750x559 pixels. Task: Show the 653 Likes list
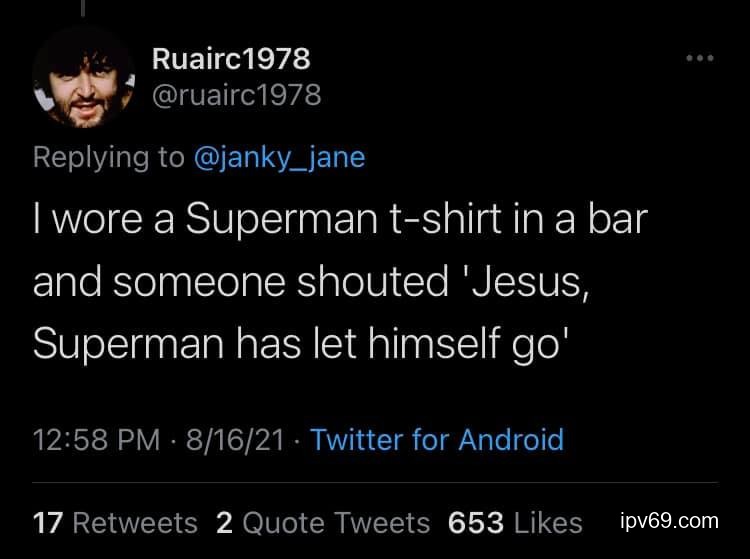(x=515, y=522)
